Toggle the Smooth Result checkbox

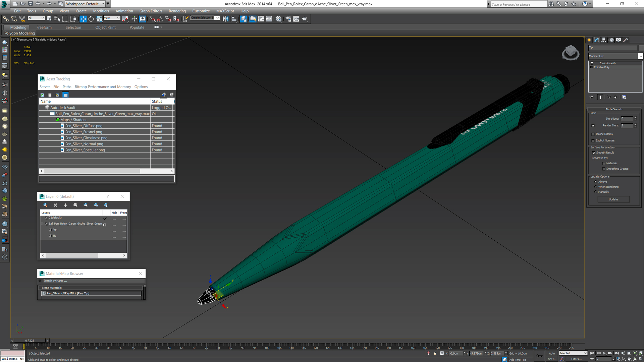pos(593,153)
